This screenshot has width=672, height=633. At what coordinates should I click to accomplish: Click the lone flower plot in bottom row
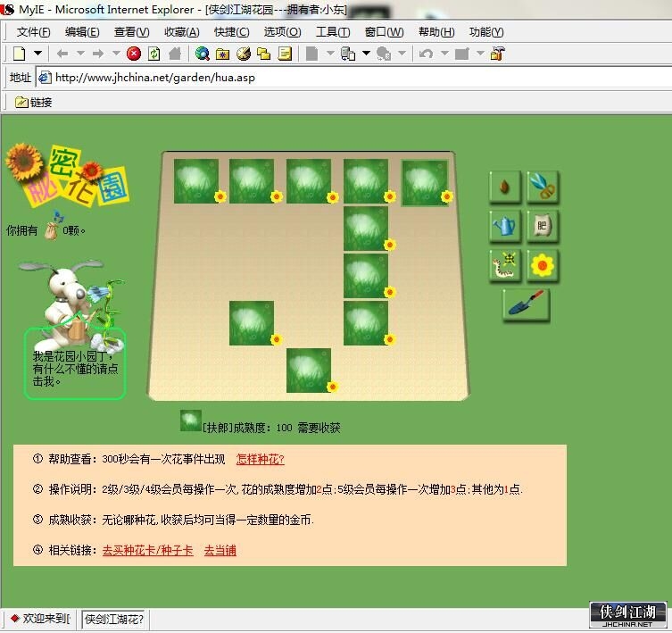tap(309, 371)
